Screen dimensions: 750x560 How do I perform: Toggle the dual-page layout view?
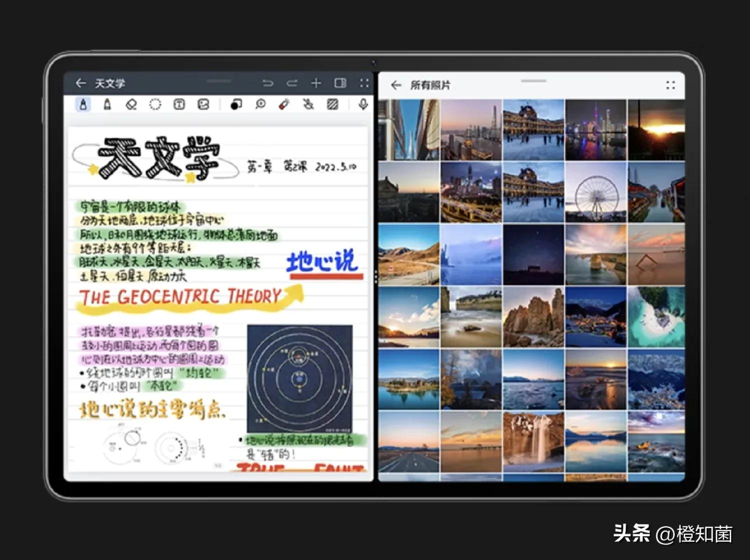[x=340, y=83]
